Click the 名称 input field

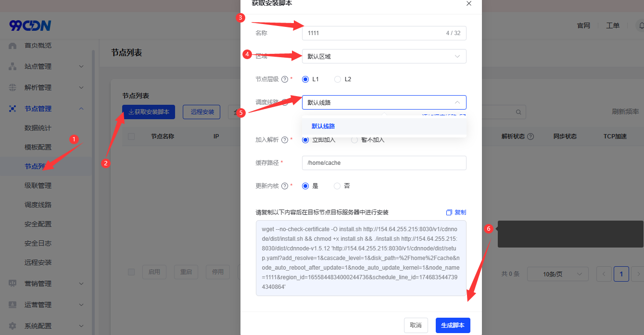tap(384, 33)
